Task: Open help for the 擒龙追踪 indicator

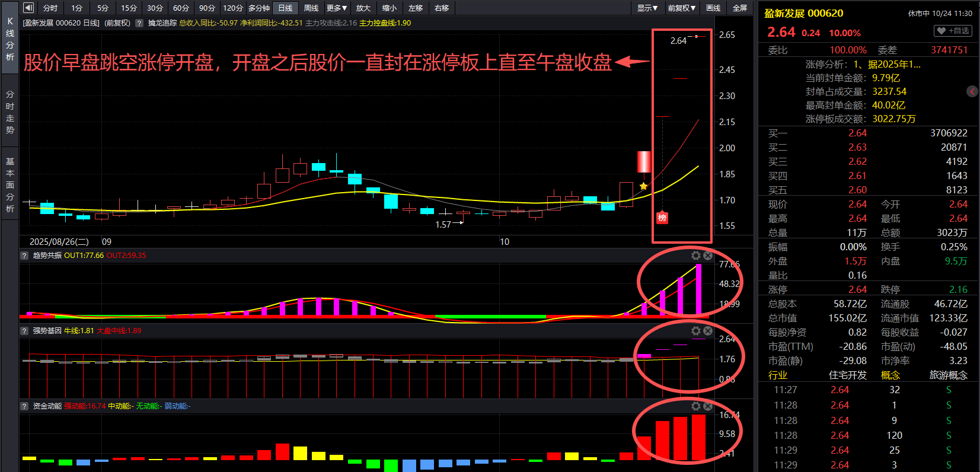Action: coord(139,23)
